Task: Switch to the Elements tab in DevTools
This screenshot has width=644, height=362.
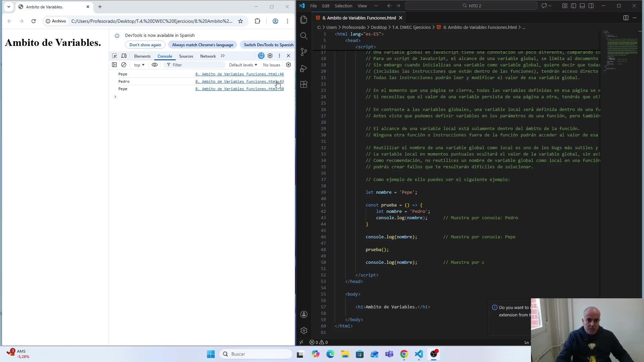Action: 142,56
